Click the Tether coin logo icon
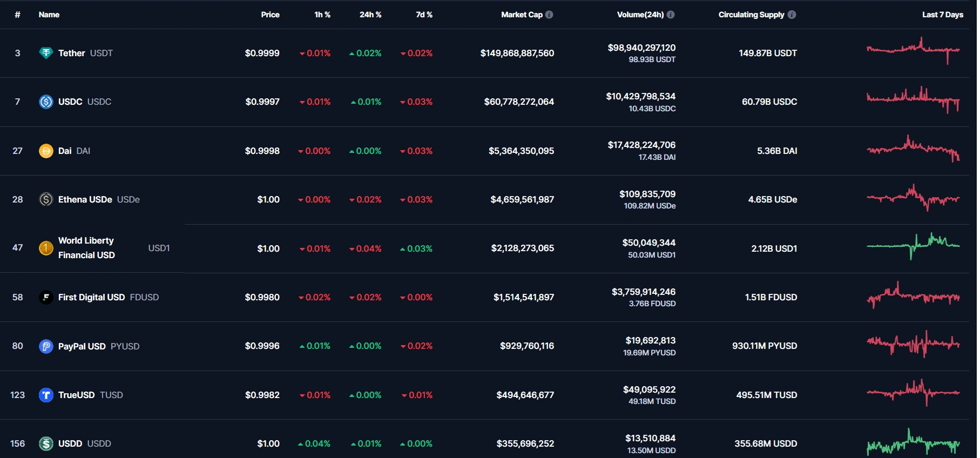The width and height of the screenshot is (980, 458). coord(46,53)
